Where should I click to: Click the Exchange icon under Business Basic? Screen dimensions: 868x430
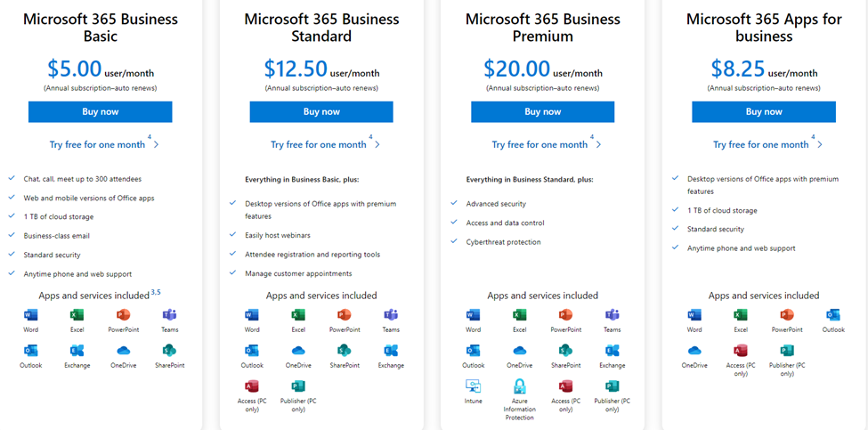click(x=77, y=350)
